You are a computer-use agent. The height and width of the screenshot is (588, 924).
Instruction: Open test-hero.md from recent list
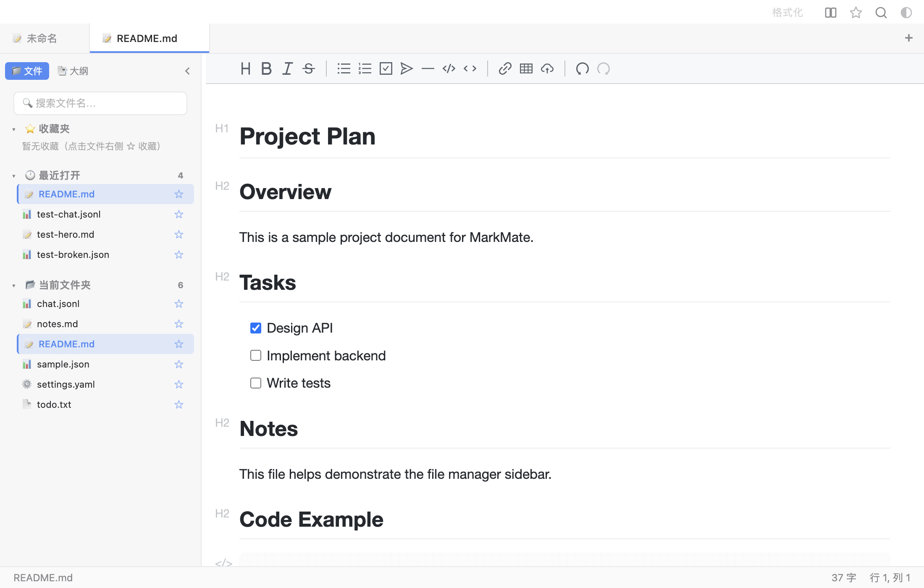click(x=105, y=234)
